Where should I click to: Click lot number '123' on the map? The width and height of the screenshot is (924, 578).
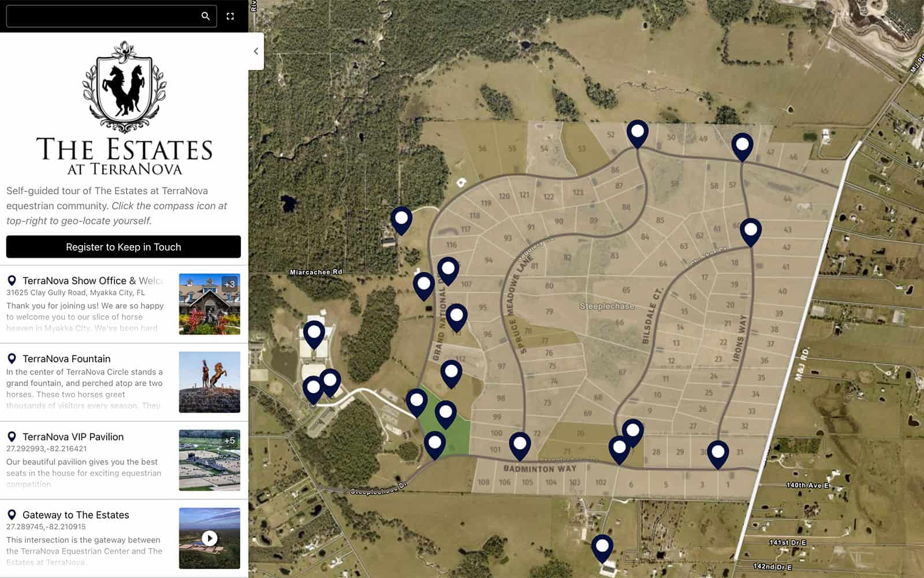tap(578, 192)
